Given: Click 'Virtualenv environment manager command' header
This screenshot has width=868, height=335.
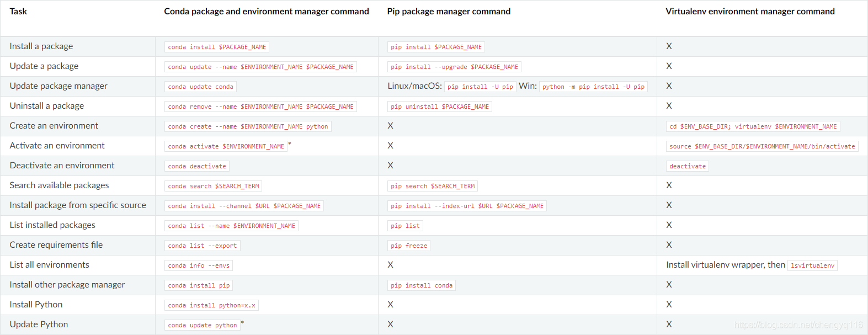Looking at the screenshot, I should coord(750,12).
